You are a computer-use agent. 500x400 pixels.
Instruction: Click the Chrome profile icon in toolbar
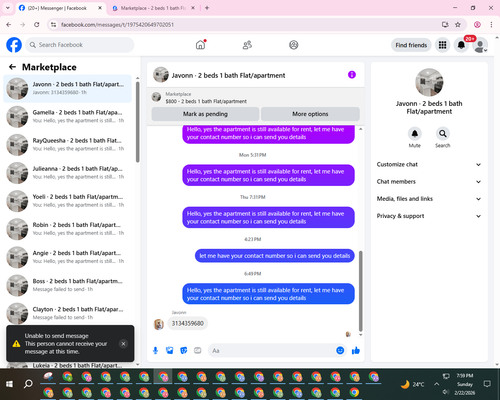click(x=477, y=24)
